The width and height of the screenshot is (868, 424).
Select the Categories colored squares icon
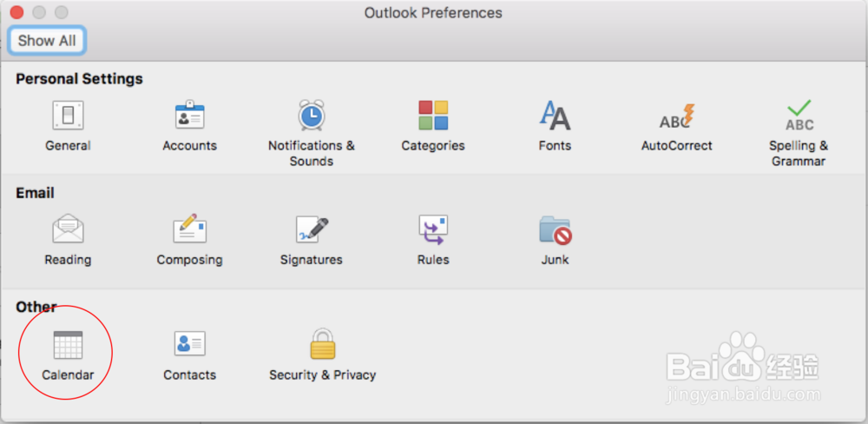[432, 116]
